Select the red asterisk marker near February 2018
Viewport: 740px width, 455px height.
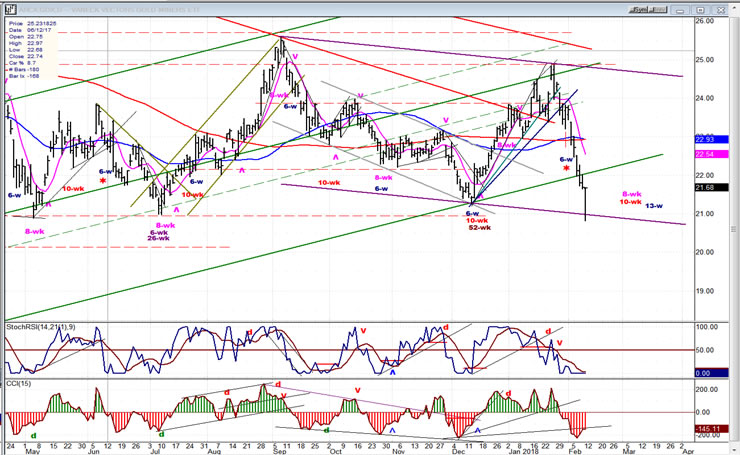tap(566, 170)
